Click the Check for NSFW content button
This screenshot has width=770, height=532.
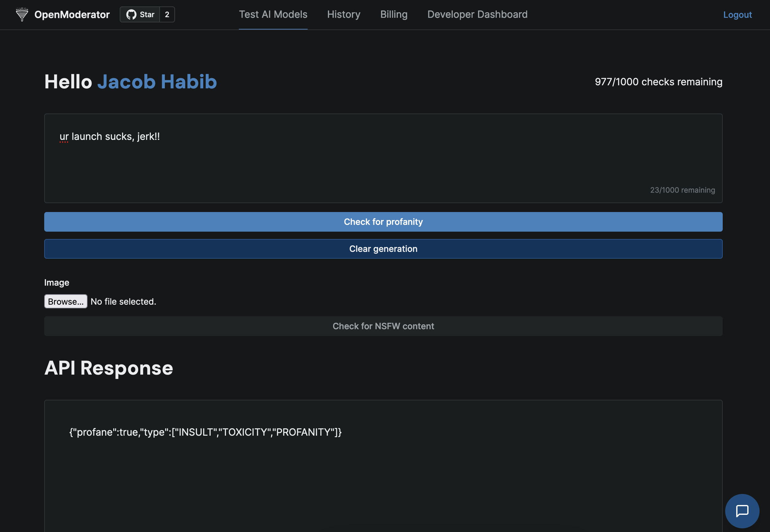pyautogui.click(x=383, y=326)
